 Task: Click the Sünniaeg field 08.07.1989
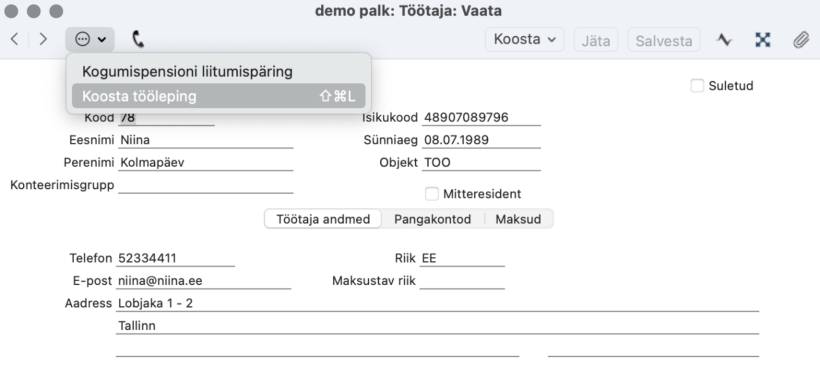pyautogui.click(x=481, y=140)
